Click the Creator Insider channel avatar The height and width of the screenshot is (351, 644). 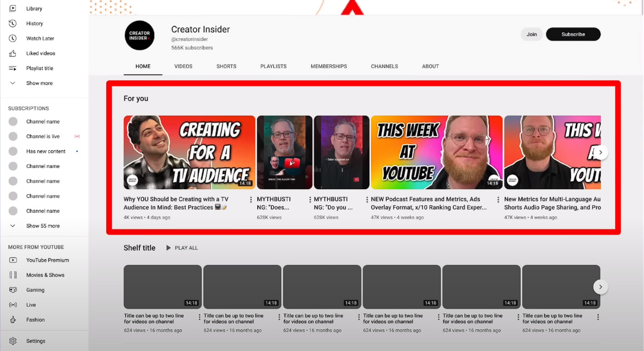[139, 36]
